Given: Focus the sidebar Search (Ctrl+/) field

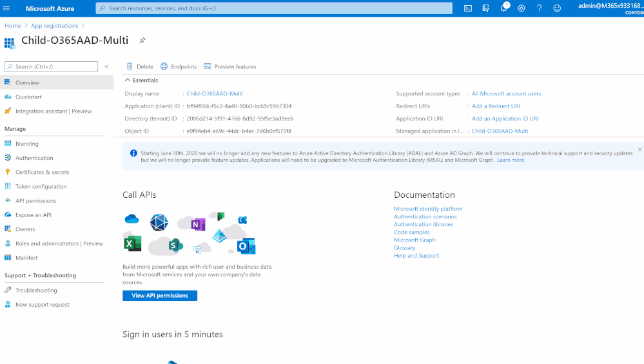Looking at the screenshot, I should tap(52, 66).
